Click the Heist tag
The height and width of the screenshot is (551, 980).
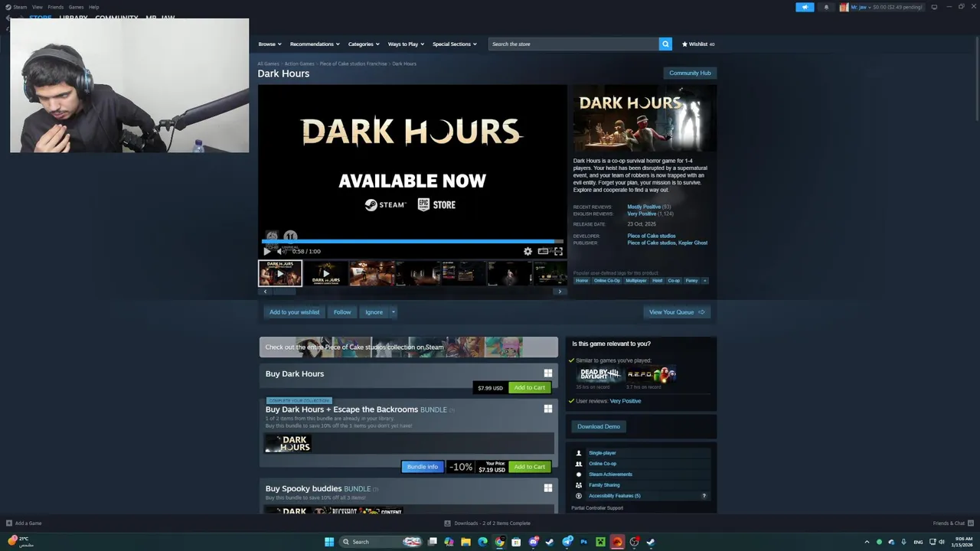tap(657, 280)
